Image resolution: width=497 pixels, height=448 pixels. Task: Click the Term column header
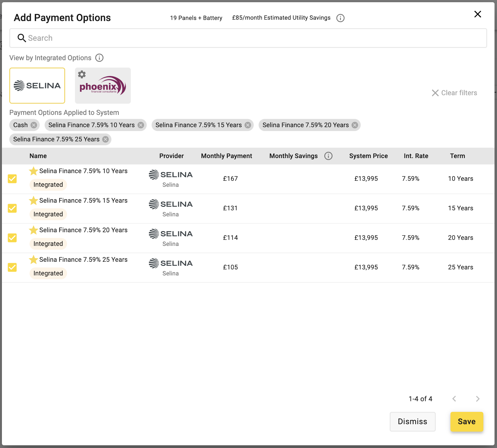[x=458, y=156]
